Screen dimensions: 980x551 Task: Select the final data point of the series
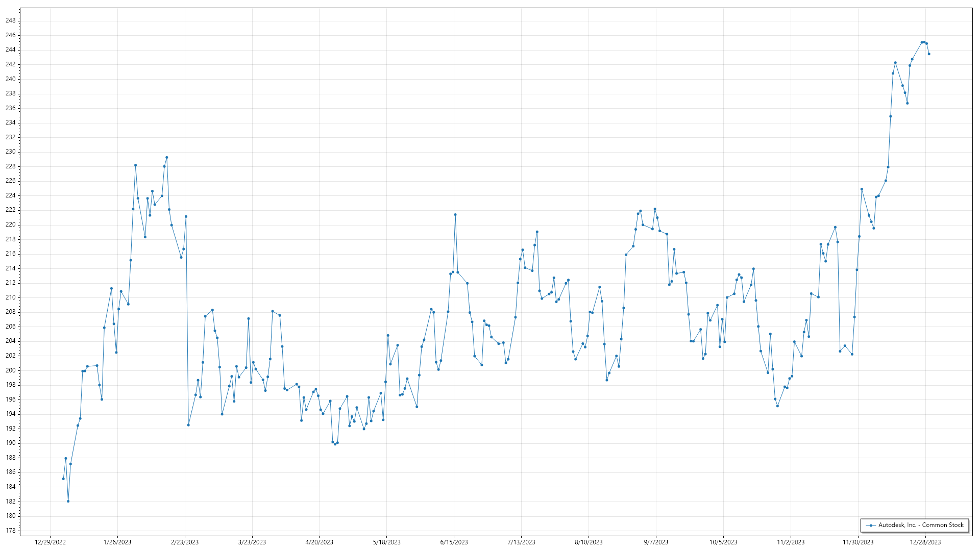(929, 54)
